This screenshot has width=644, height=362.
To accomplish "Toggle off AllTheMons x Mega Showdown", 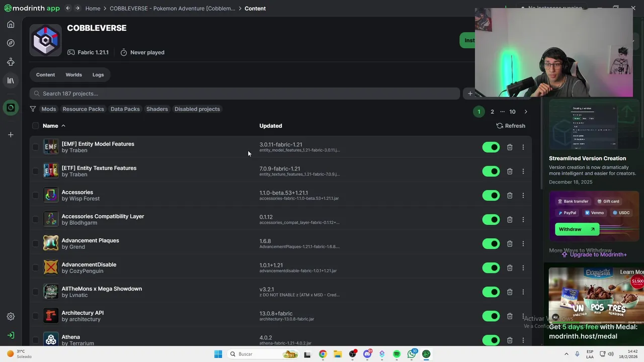I will [491, 292].
